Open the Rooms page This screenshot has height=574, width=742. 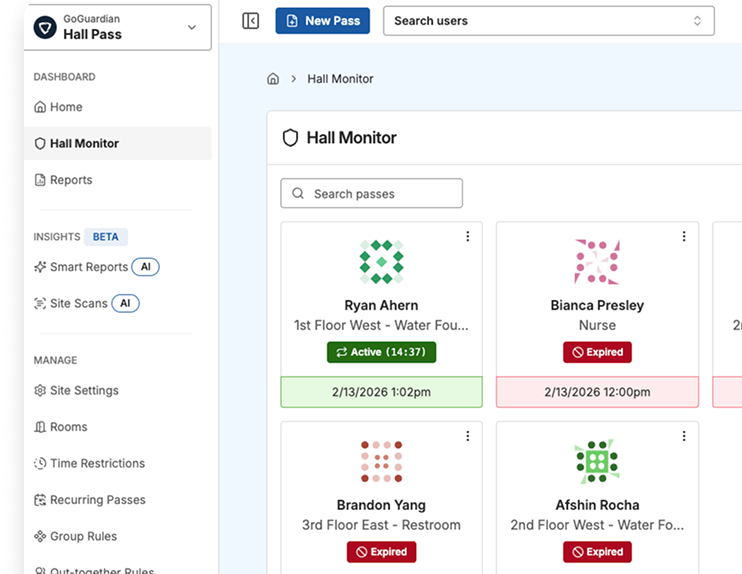tap(117, 427)
